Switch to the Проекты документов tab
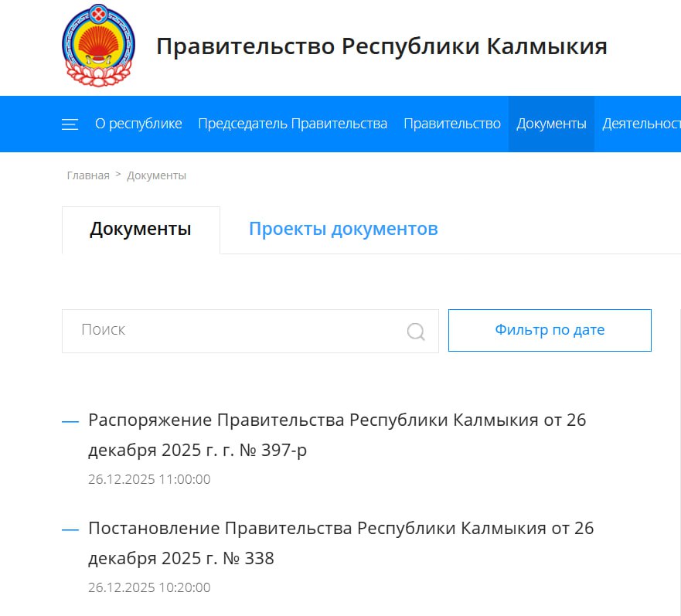 pyautogui.click(x=343, y=229)
